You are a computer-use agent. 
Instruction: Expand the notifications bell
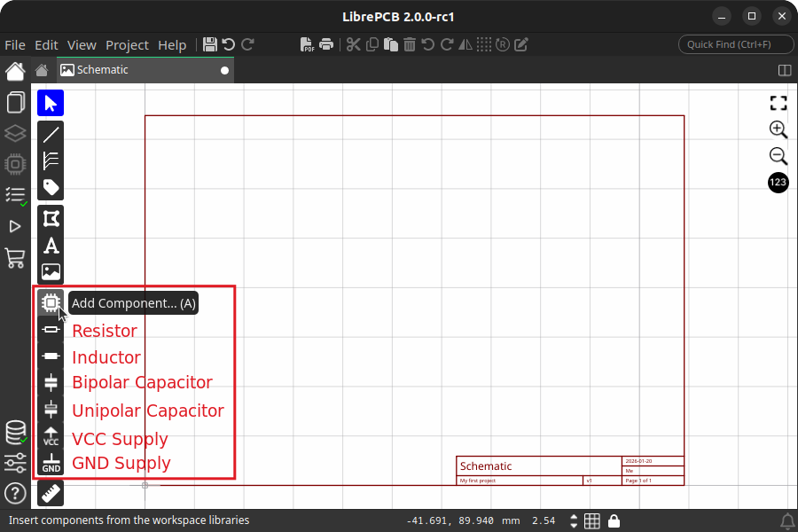tap(787, 520)
